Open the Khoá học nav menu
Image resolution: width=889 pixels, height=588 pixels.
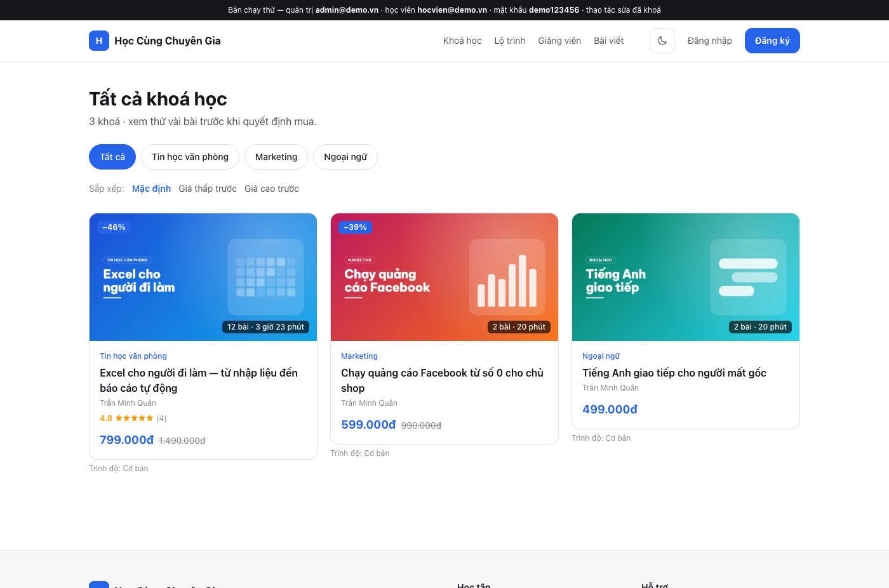click(462, 41)
